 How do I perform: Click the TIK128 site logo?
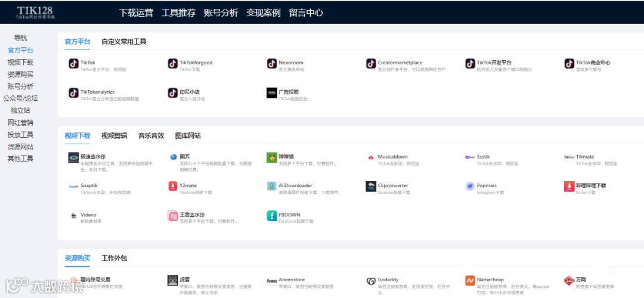35,13
